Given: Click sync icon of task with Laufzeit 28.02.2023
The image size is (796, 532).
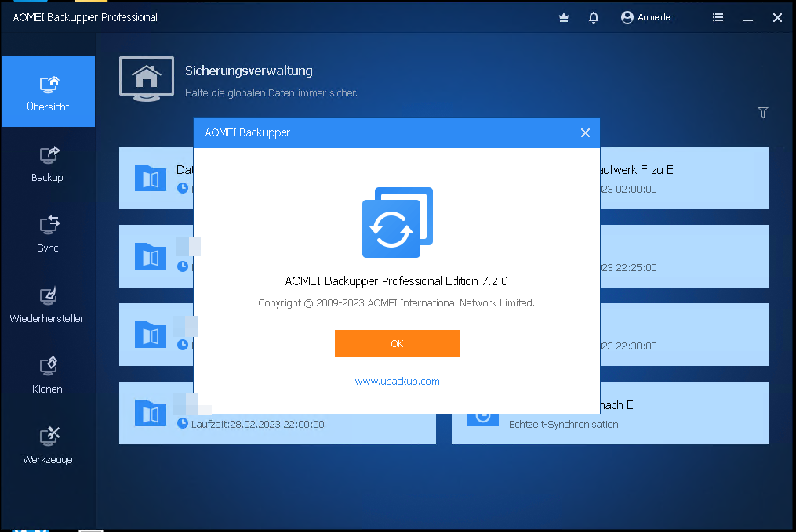Looking at the screenshot, I should 151,414.
